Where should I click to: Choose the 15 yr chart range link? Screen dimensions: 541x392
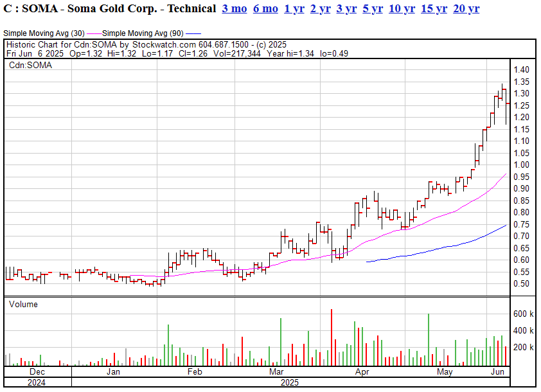click(434, 8)
